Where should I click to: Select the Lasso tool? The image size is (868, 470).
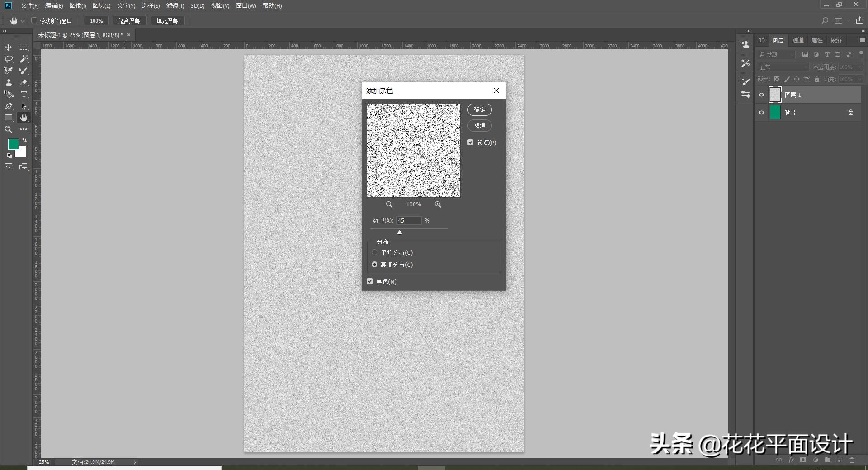(9, 59)
